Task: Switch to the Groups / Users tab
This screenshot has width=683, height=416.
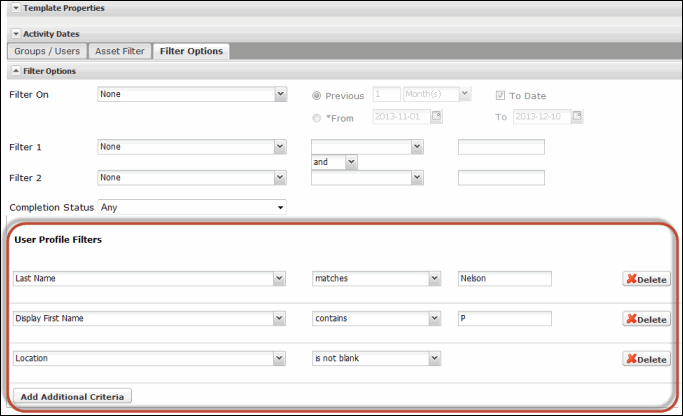Action: tap(47, 51)
